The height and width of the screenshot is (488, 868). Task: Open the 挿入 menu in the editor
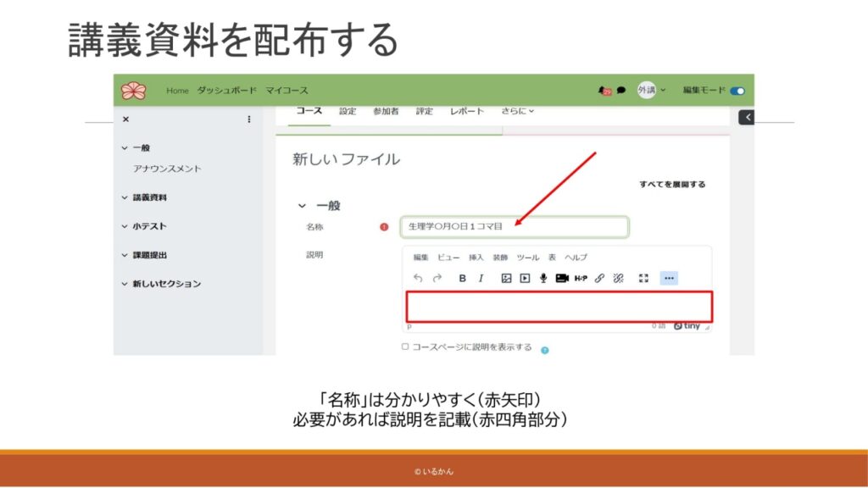tap(476, 257)
